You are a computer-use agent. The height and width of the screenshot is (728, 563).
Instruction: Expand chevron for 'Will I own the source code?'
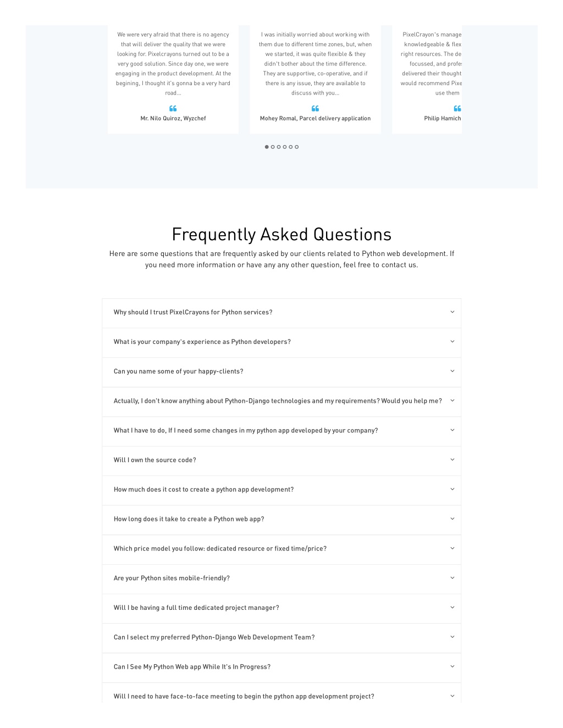click(452, 460)
